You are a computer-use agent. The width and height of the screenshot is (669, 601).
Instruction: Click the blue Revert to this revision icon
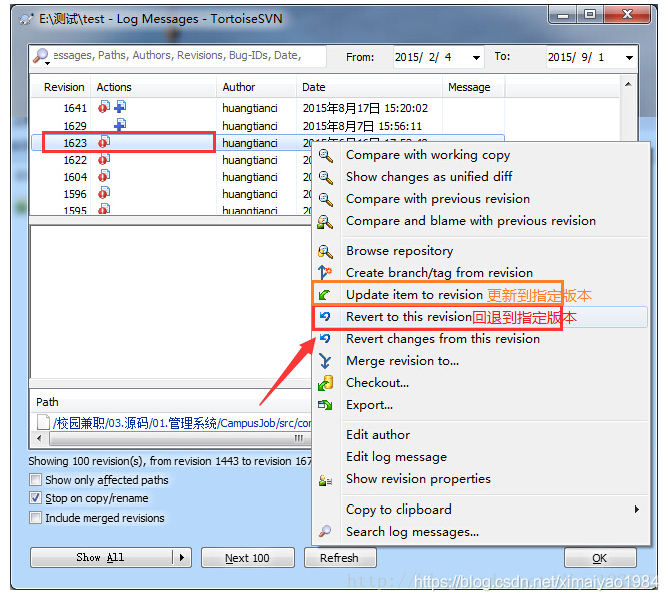(x=325, y=316)
